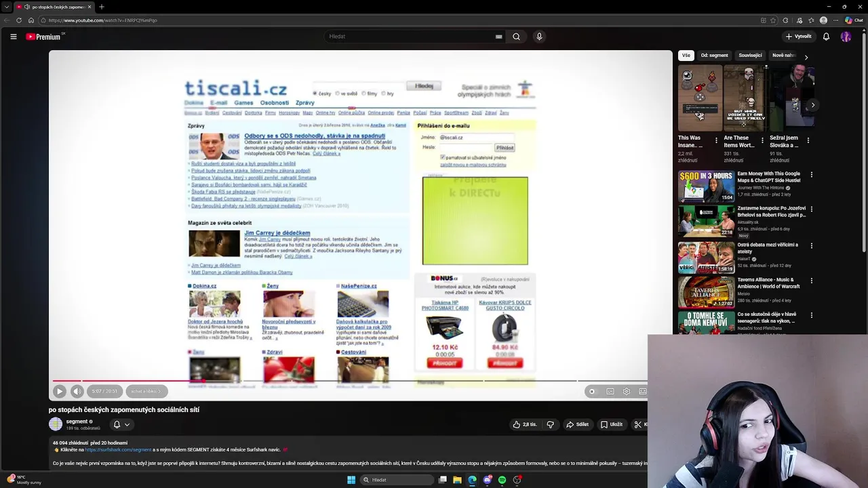Open options for 'Earn Money With This Google' video
This screenshot has height=488, width=868.
pos(811,175)
